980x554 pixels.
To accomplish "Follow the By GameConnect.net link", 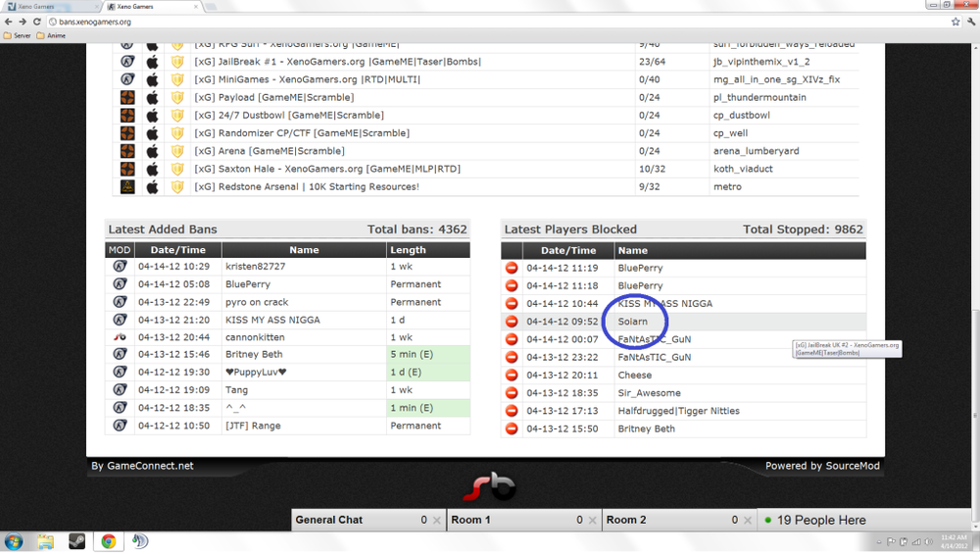I will 142,466.
